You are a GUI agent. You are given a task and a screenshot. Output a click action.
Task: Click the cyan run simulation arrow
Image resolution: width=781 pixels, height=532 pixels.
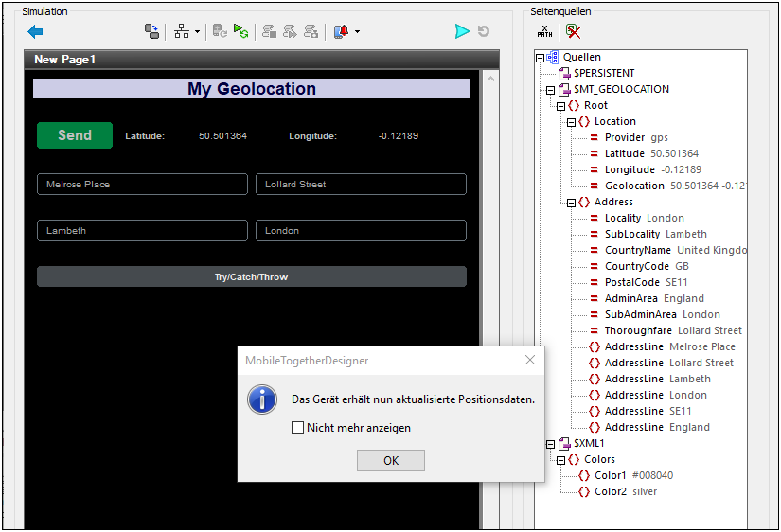click(462, 32)
